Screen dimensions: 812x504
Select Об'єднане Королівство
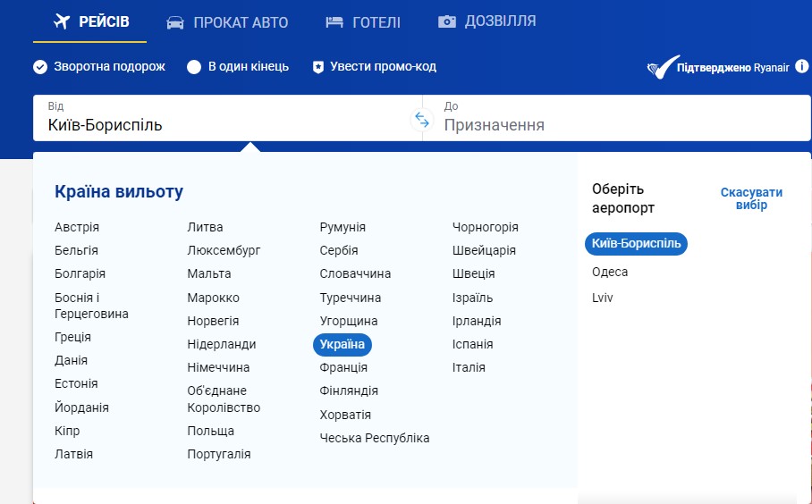click(224, 399)
